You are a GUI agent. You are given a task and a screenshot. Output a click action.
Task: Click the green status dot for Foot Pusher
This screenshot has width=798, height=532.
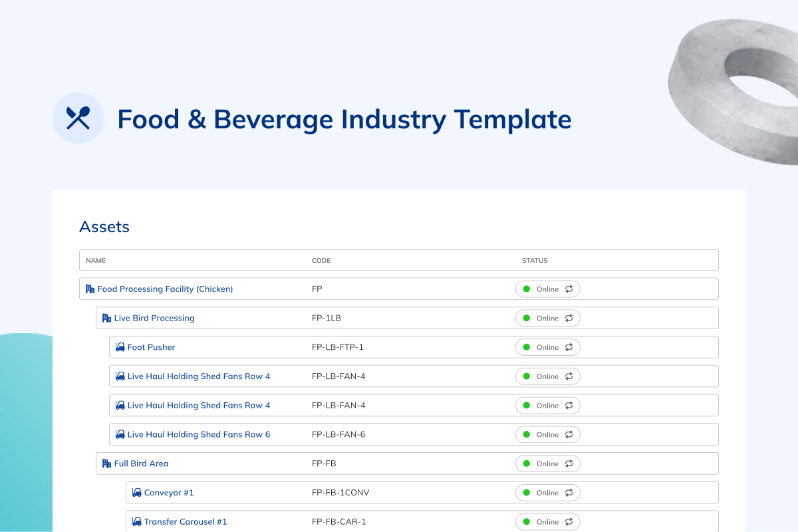527,347
